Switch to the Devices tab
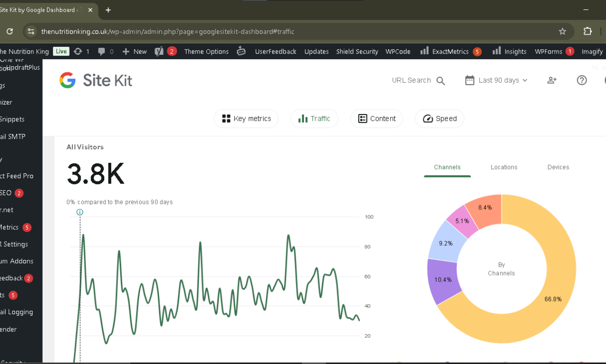The image size is (606, 364). [558, 167]
